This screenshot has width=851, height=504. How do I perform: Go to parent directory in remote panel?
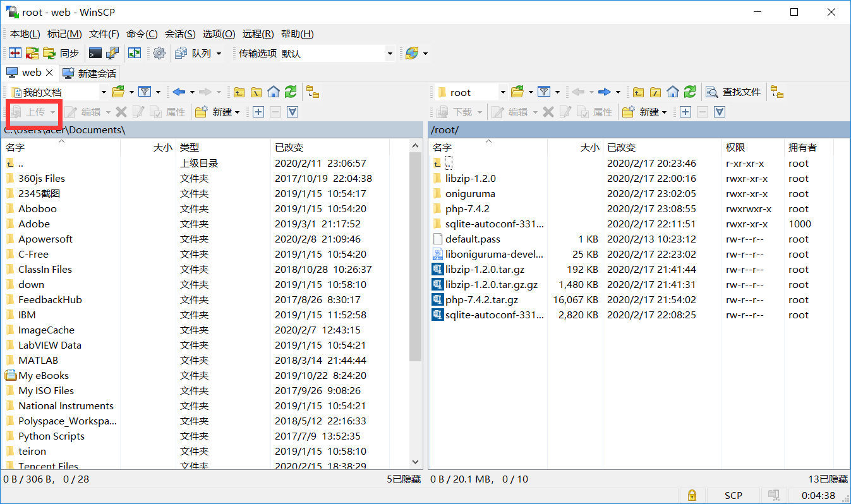click(x=638, y=92)
